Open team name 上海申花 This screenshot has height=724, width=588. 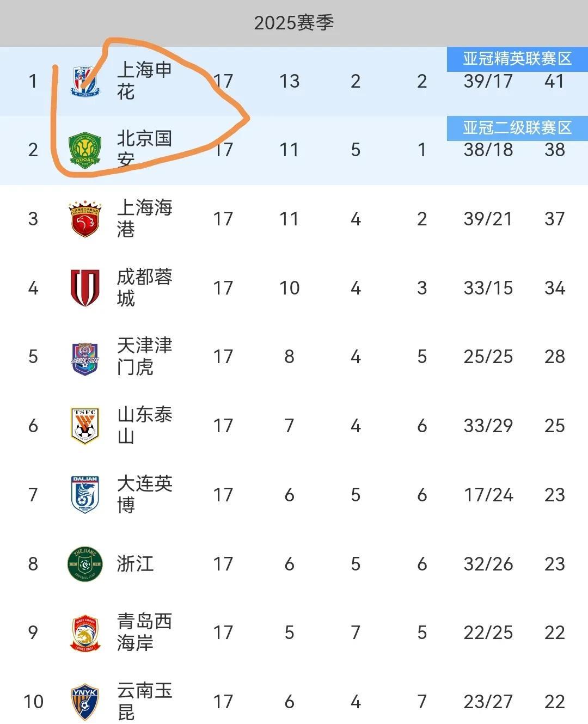coord(144,81)
